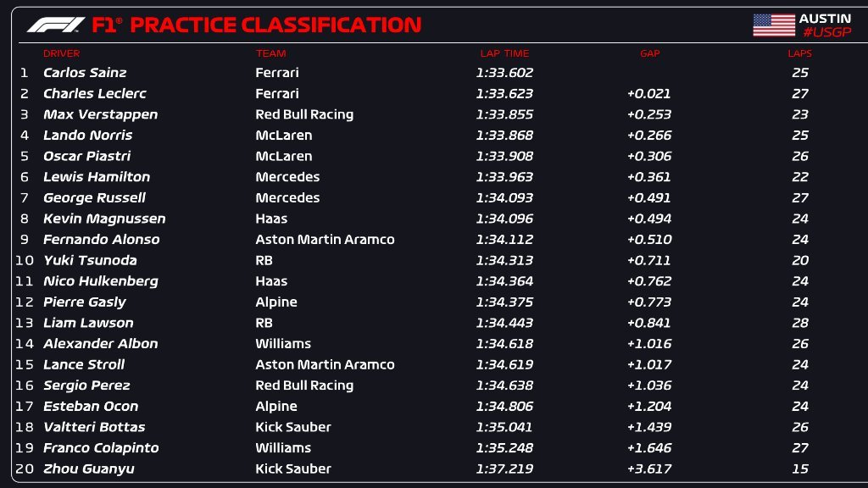The height and width of the screenshot is (488, 868).
Task: Click the #USGP hashtag
Action: (825, 33)
